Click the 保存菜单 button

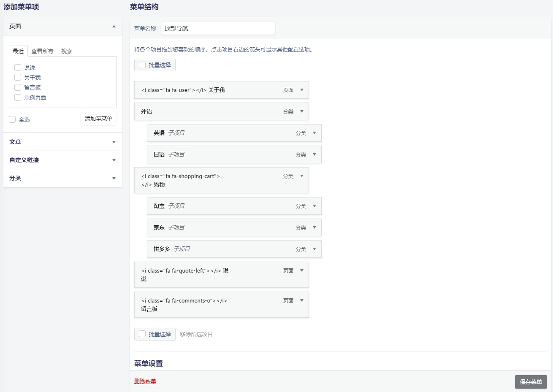pos(531,381)
